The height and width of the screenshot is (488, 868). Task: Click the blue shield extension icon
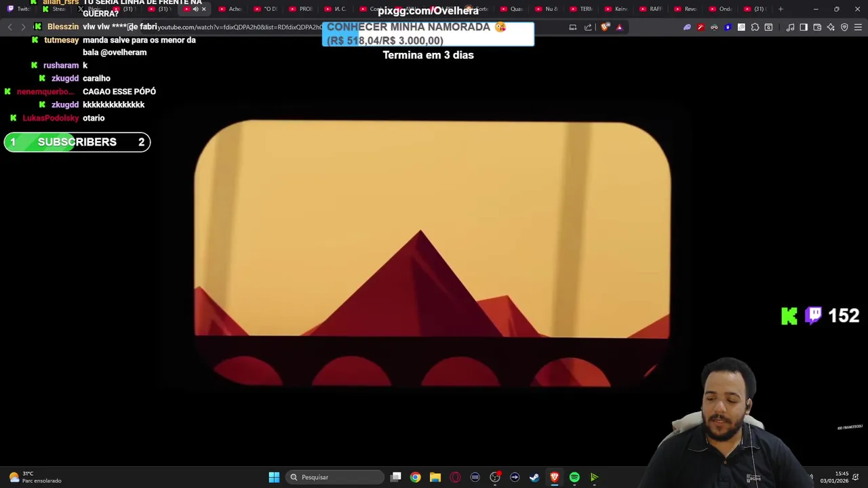(728, 27)
